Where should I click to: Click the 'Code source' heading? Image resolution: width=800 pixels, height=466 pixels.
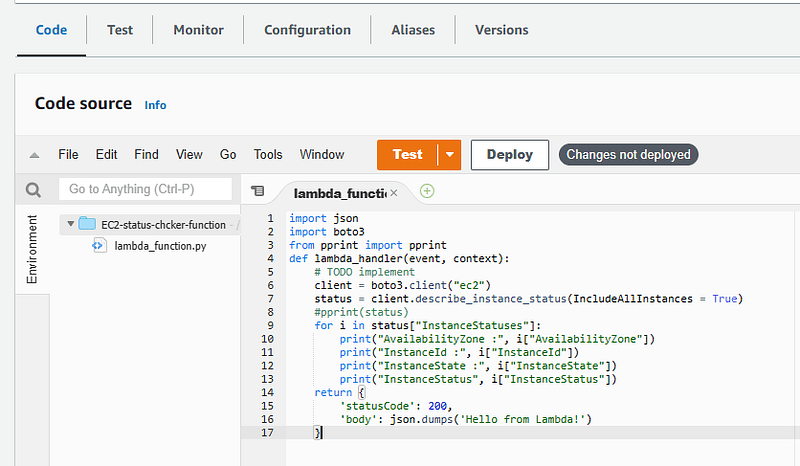tap(83, 104)
